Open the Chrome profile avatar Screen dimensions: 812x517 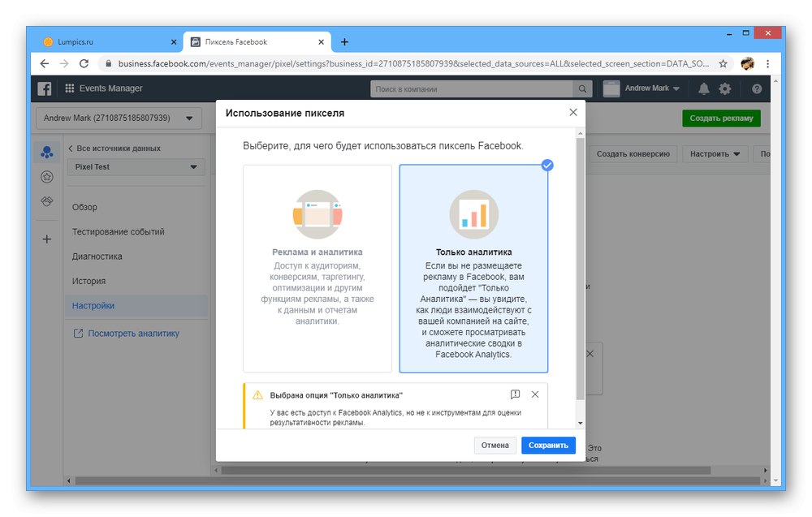click(x=747, y=63)
